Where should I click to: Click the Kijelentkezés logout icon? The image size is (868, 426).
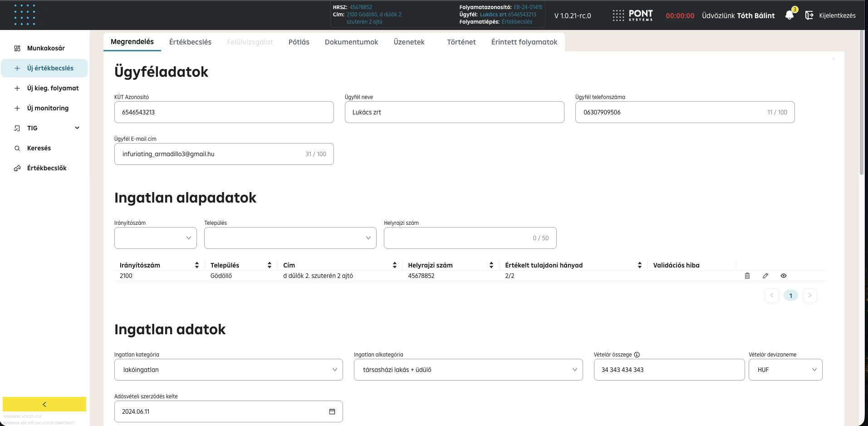point(809,15)
